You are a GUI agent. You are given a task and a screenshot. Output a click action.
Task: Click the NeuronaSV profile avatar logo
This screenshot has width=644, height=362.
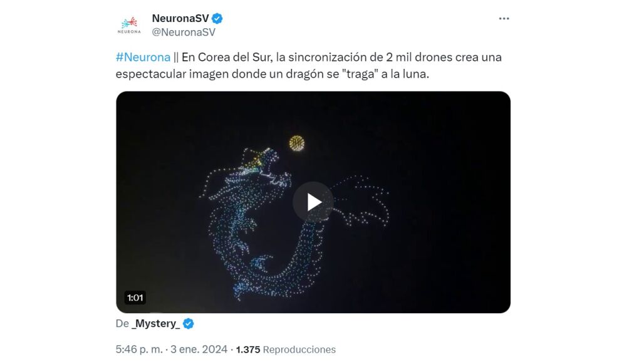pyautogui.click(x=129, y=24)
